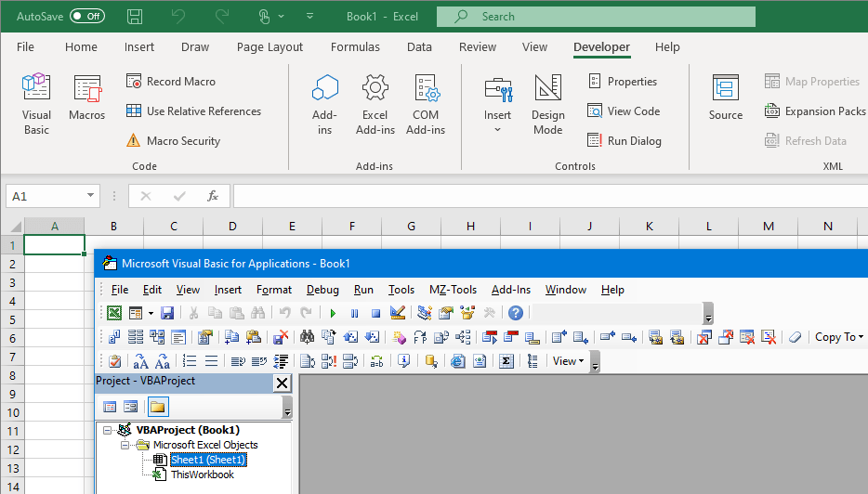Open control Properties in Developer ribbon
The width and height of the screenshot is (868, 494).
623,82
